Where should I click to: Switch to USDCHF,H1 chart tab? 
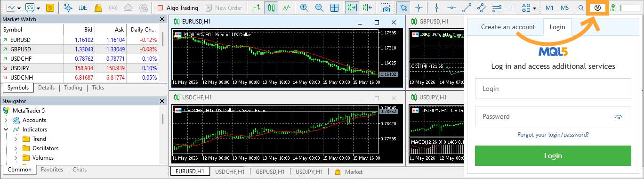[x=229, y=172]
